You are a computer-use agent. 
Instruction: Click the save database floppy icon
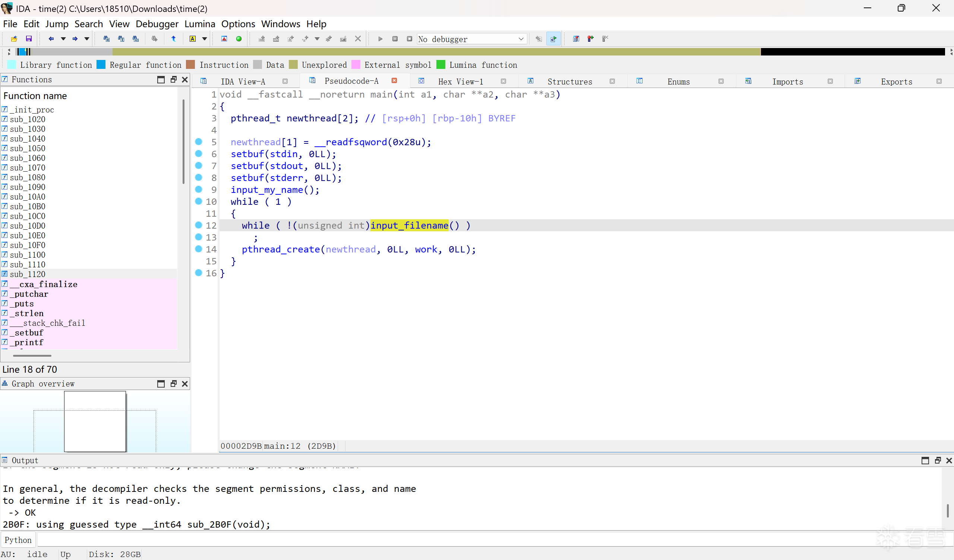tap(29, 39)
